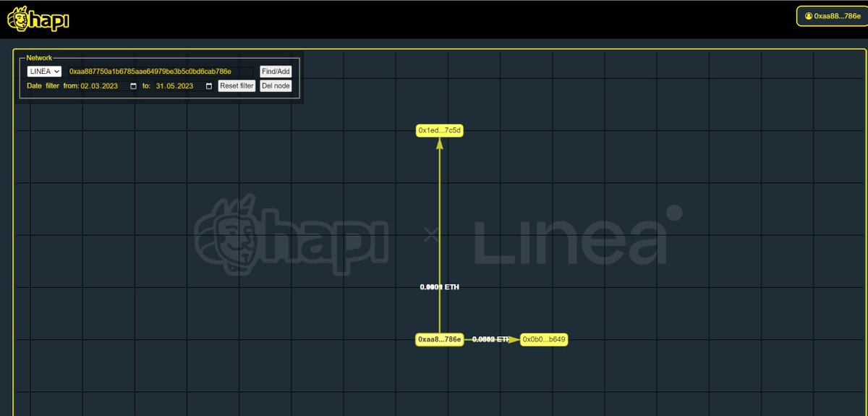Viewport: 868px width, 416px height.
Task: Open the 0xaa88...786e account button
Action: point(831,16)
